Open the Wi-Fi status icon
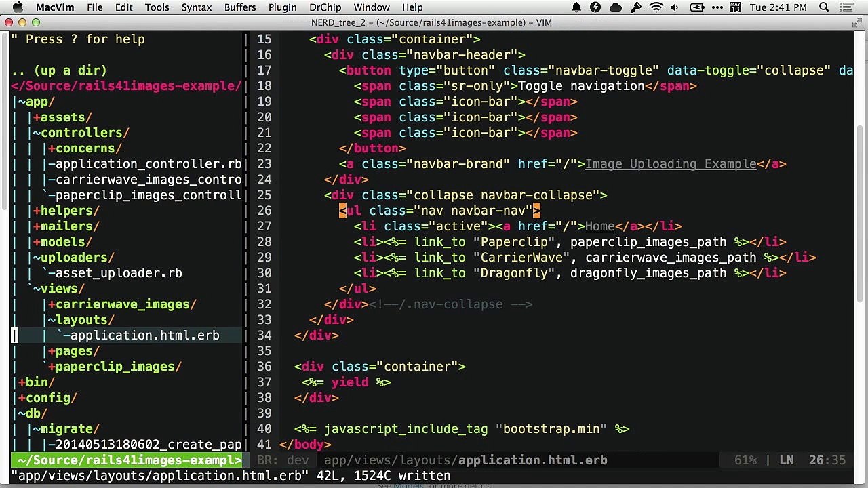This screenshot has width=868, height=488. coord(656,7)
